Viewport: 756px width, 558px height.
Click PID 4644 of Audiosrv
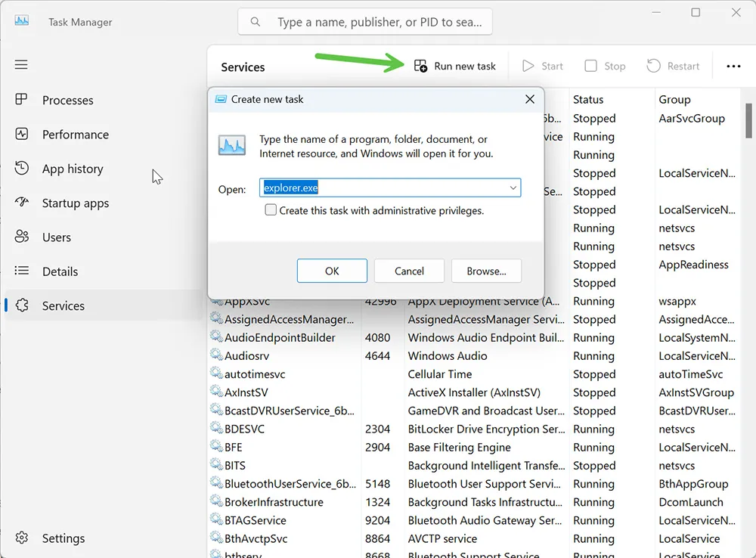point(377,356)
